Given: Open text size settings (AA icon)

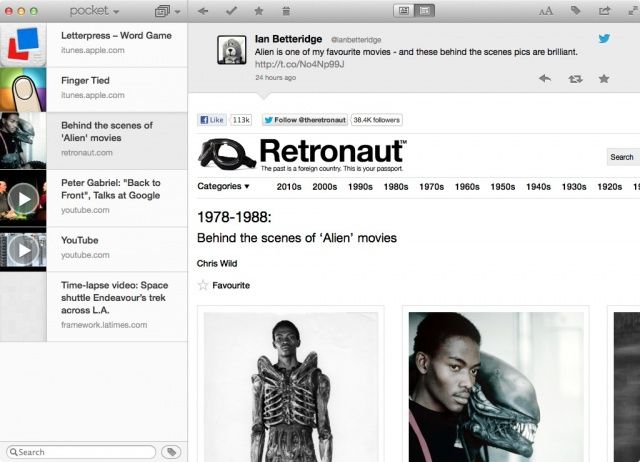Looking at the screenshot, I should [x=546, y=11].
